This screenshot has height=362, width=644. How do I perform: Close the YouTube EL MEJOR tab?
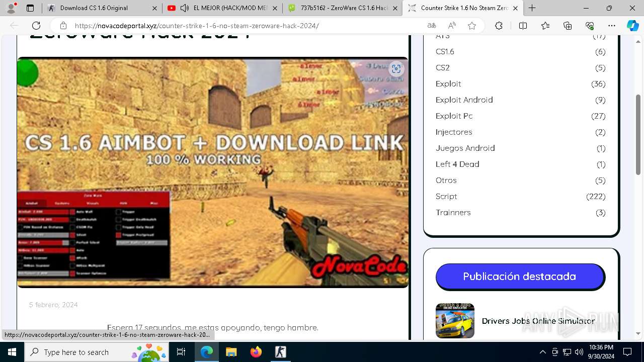[275, 8]
